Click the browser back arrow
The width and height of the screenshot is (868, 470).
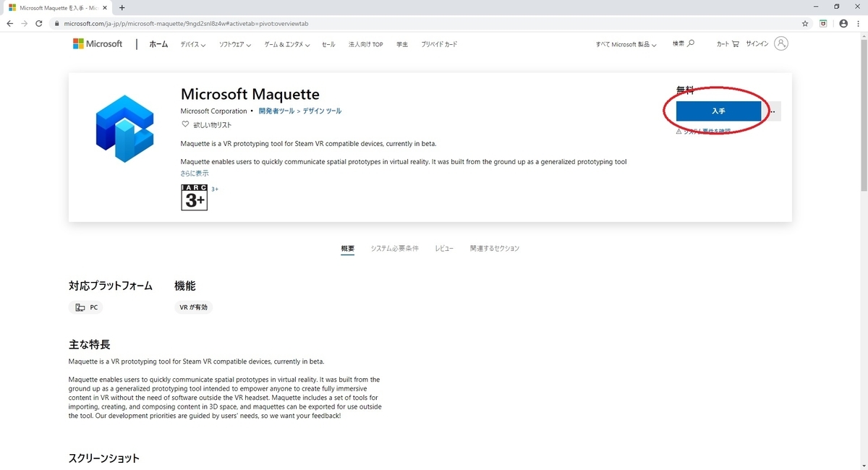(x=9, y=23)
